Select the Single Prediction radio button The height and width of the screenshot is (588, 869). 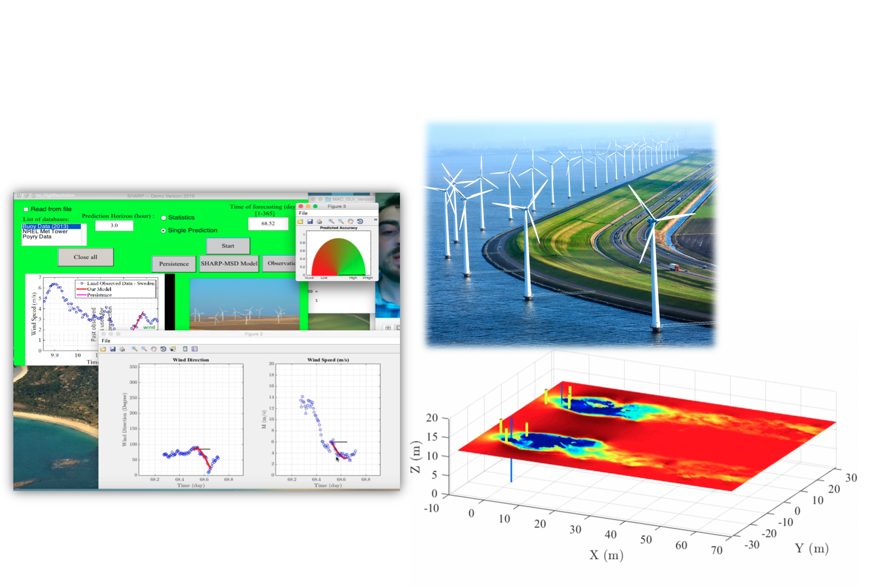coord(163,231)
